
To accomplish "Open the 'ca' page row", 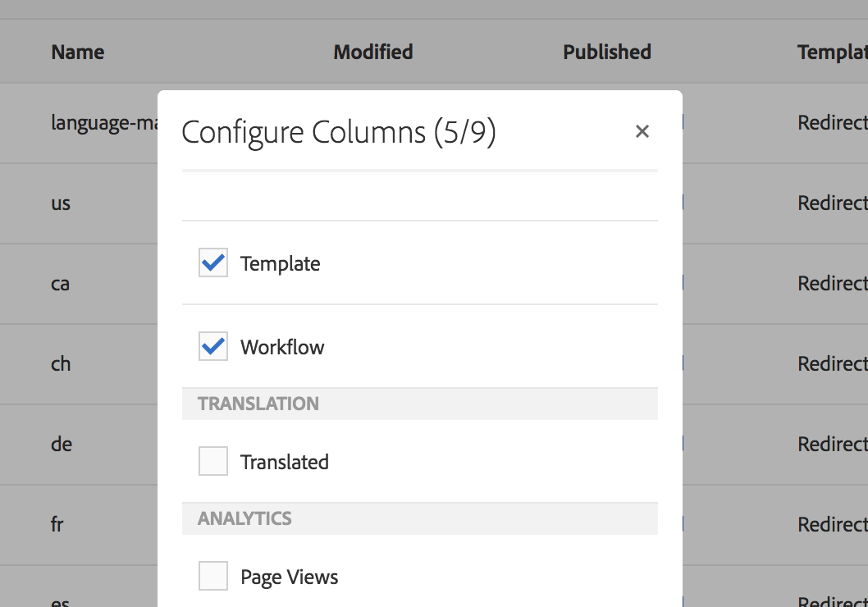I will tap(60, 284).
